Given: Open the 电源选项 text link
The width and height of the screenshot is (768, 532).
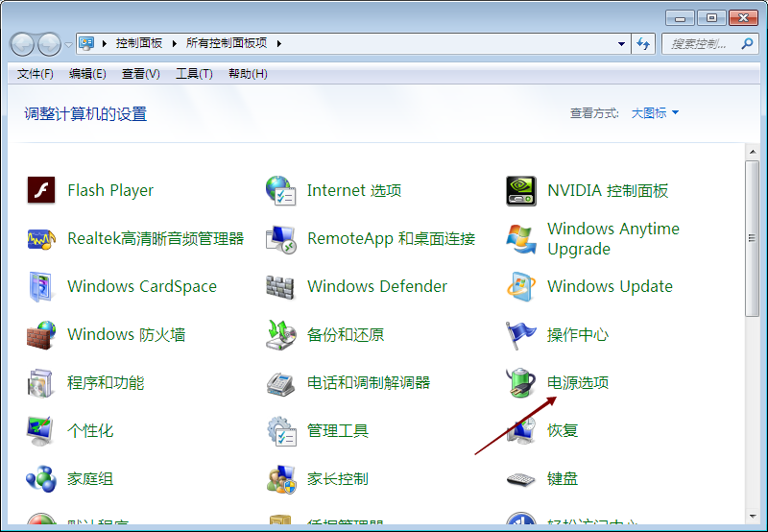Looking at the screenshot, I should (578, 382).
